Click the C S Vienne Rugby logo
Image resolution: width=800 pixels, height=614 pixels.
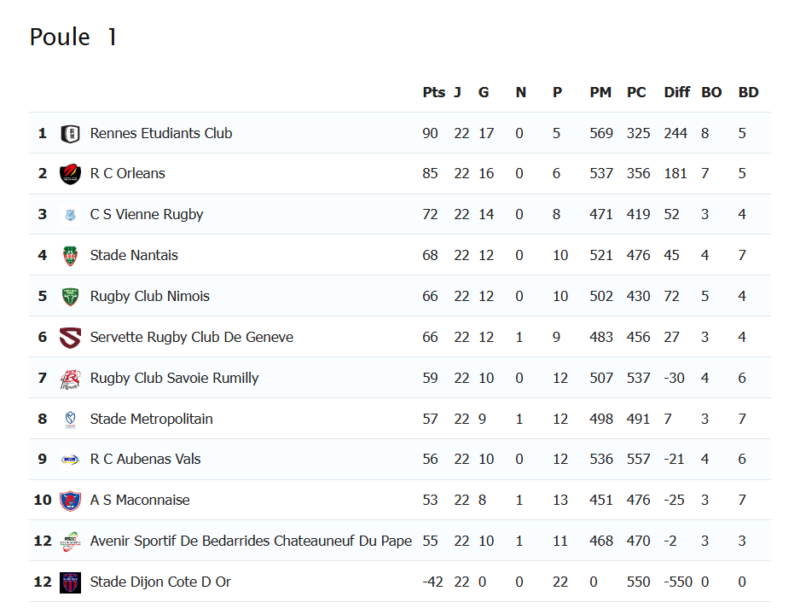point(70,215)
